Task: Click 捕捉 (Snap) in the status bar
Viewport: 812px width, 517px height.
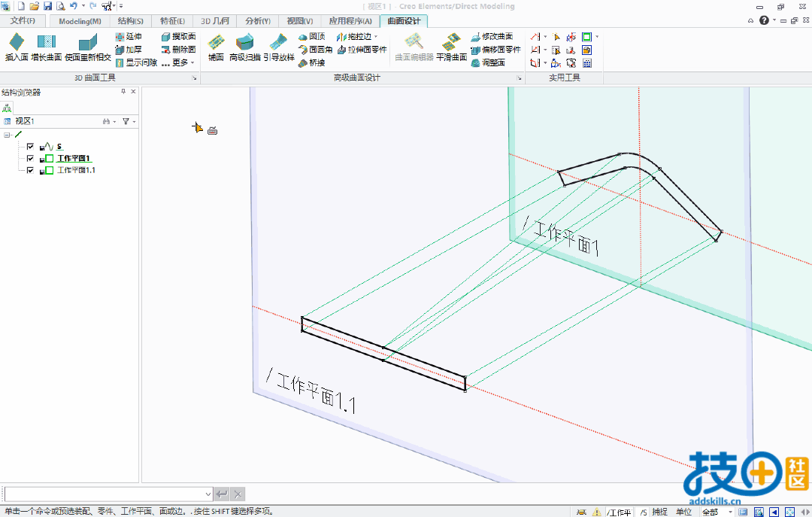Action: click(660, 512)
